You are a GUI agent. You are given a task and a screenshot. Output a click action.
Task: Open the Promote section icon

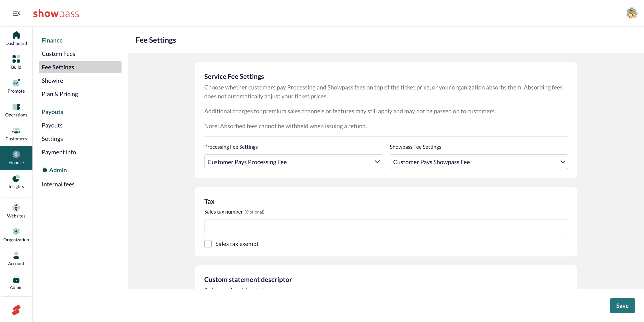pos(16,83)
